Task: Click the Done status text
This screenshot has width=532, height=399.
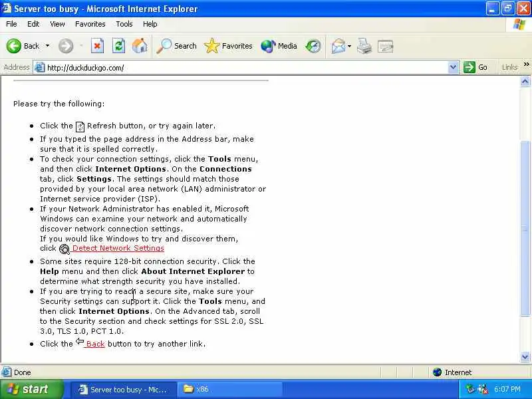Action: 23,372
